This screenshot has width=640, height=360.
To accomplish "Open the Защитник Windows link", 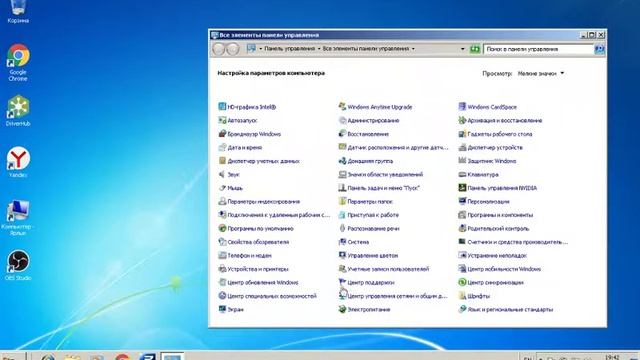I will pos(491,161).
